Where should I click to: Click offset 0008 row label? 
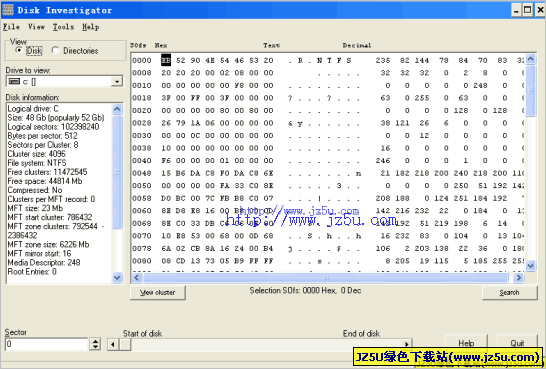click(142, 73)
